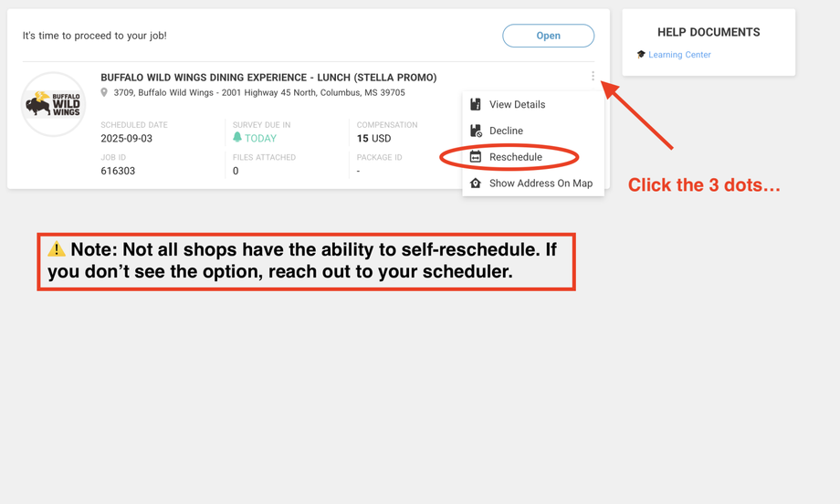The height and width of the screenshot is (504, 840).
Task: Click the graduation cap icon
Action: 641,54
